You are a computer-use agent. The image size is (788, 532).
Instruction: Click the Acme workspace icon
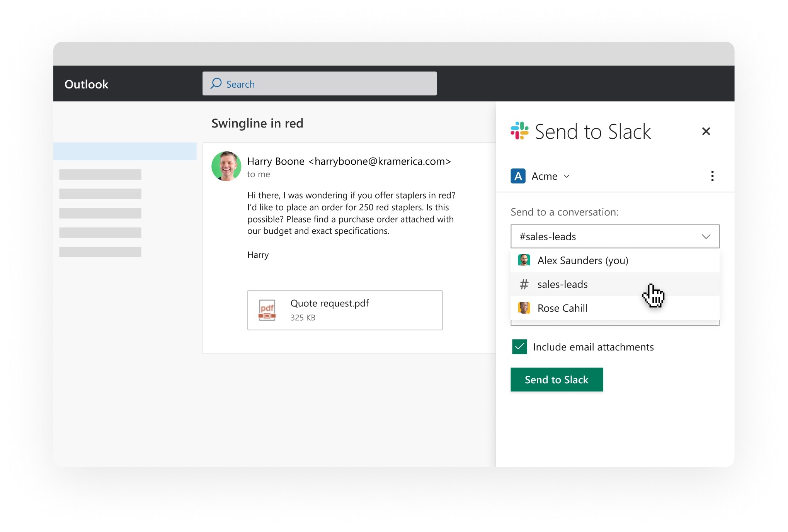518,176
